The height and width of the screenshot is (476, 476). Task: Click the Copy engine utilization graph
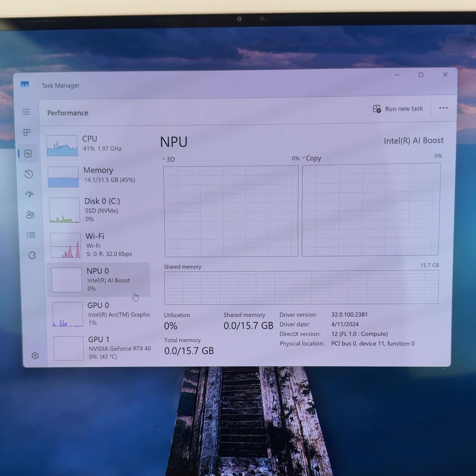[x=371, y=210]
